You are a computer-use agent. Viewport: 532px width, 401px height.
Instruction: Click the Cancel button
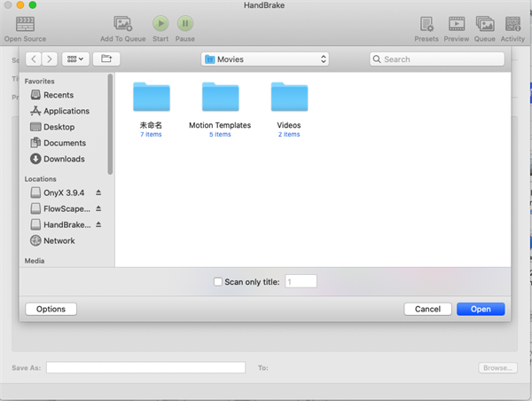tap(427, 309)
